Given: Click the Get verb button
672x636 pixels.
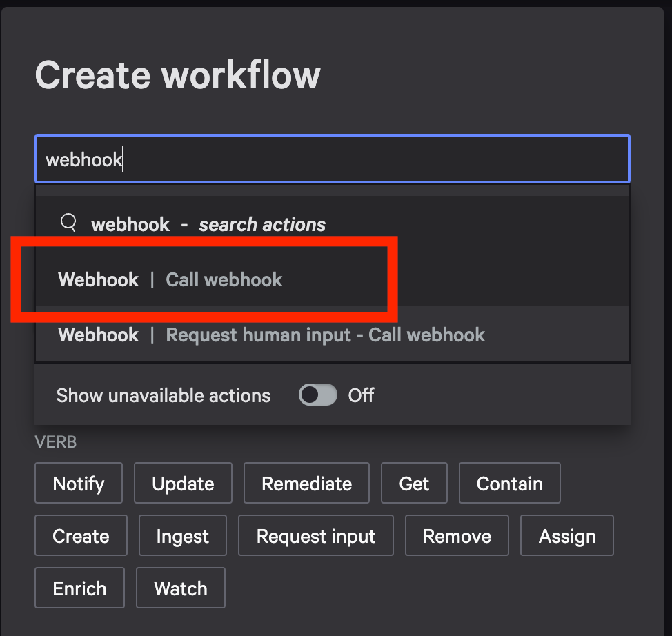Looking at the screenshot, I should coord(414,483).
